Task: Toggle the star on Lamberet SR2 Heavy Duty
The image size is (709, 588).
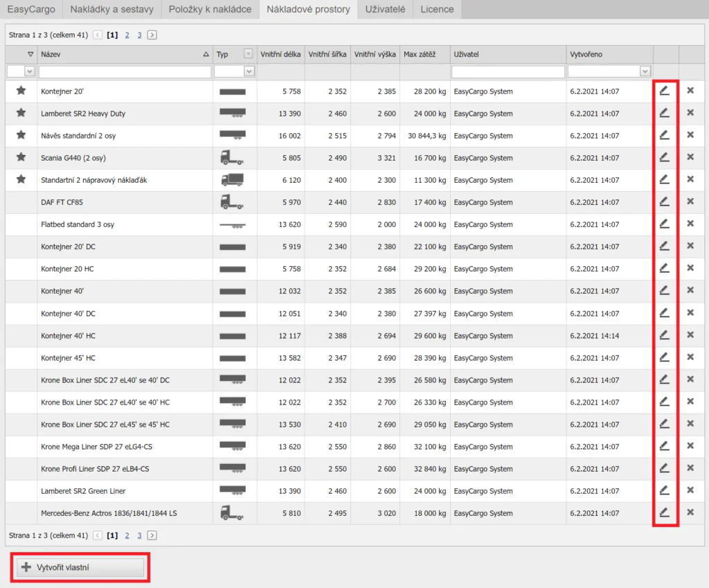Action: (x=21, y=113)
